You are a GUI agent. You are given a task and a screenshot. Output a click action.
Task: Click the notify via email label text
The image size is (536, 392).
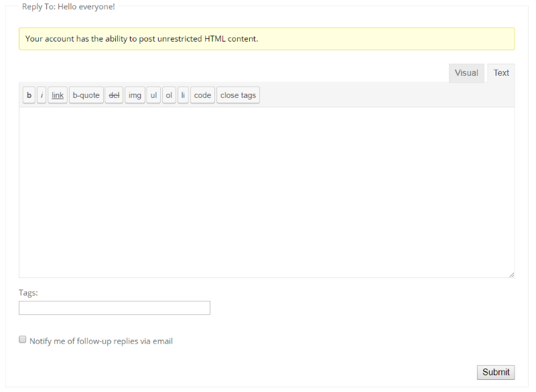pyautogui.click(x=101, y=341)
